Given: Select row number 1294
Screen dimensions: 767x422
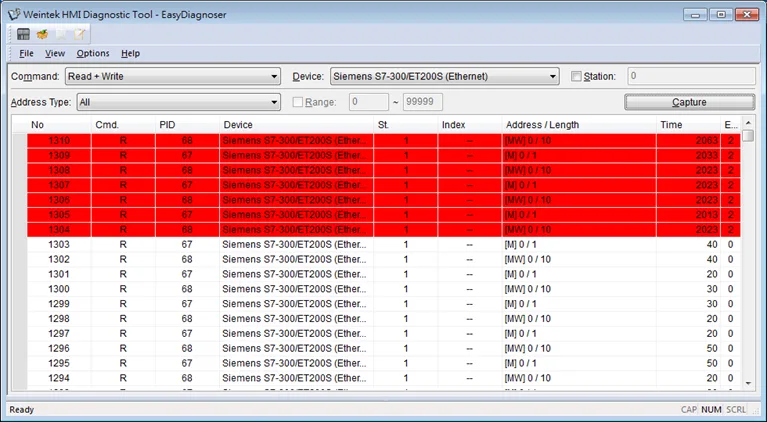Looking at the screenshot, I should [384, 378].
